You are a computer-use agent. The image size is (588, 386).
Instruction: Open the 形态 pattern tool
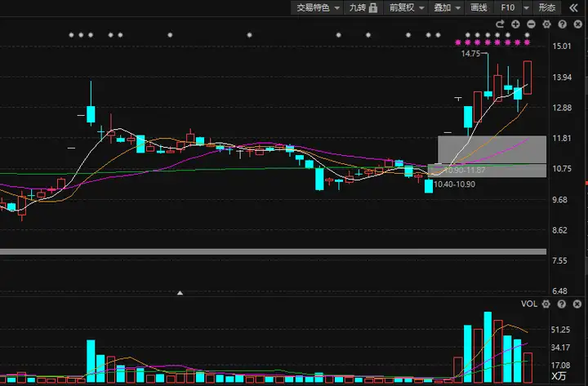(546, 7)
